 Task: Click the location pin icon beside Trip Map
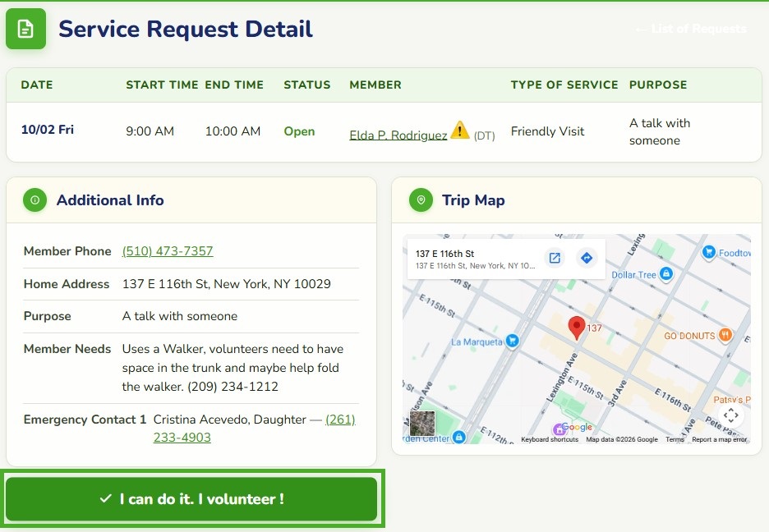(421, 199)
